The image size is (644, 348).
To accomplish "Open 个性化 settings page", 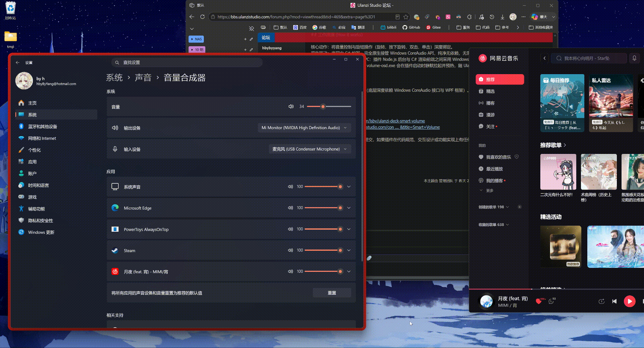I will click(x=56, y=150).
